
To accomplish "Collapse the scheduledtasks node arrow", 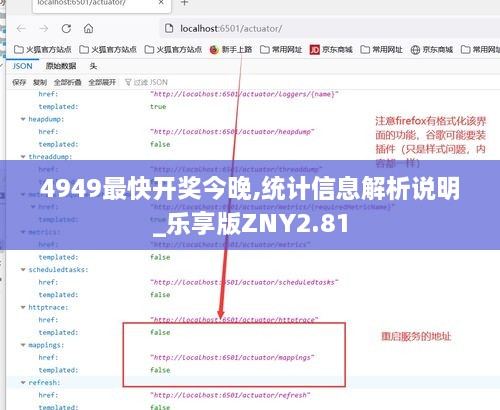I will click(23, 269).
